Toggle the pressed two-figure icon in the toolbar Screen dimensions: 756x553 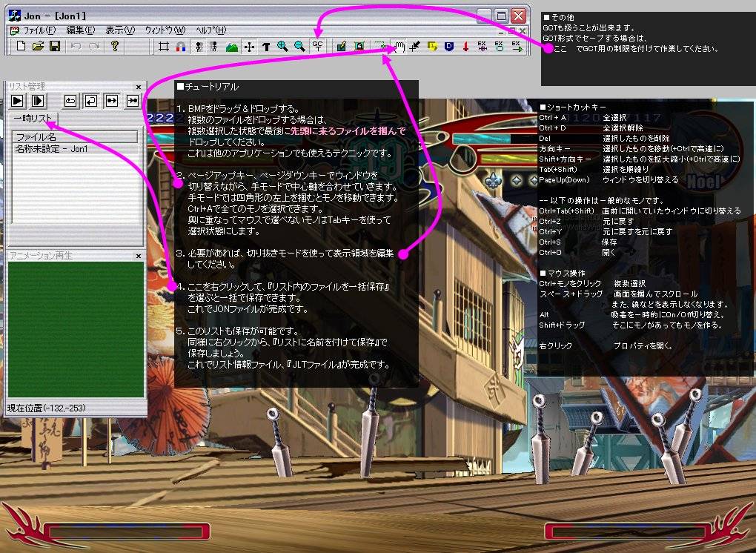coord(198,46)
